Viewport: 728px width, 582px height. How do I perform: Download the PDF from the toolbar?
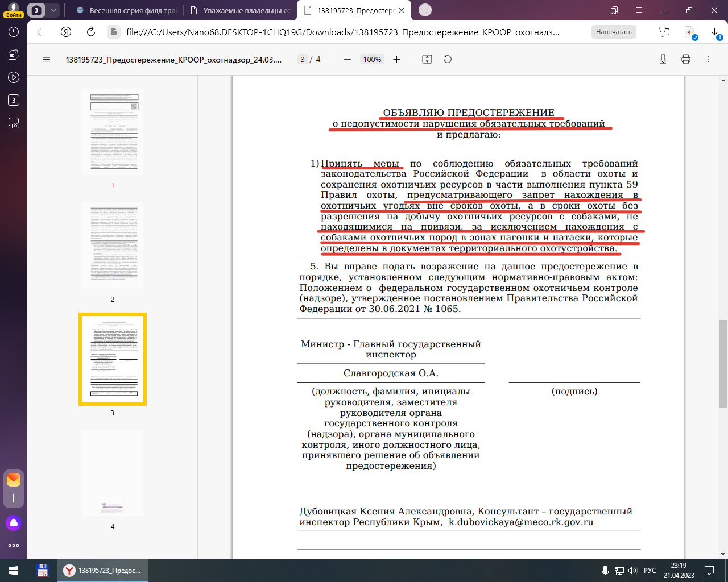(663, 60)
